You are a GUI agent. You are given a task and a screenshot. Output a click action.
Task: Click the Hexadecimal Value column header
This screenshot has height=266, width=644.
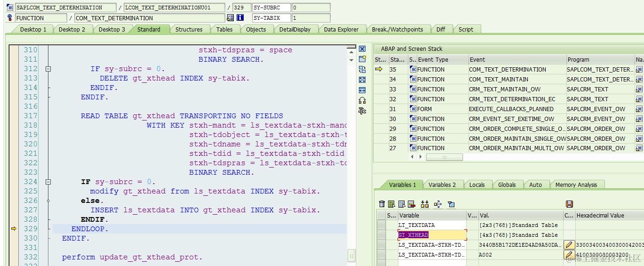[610, 215]
